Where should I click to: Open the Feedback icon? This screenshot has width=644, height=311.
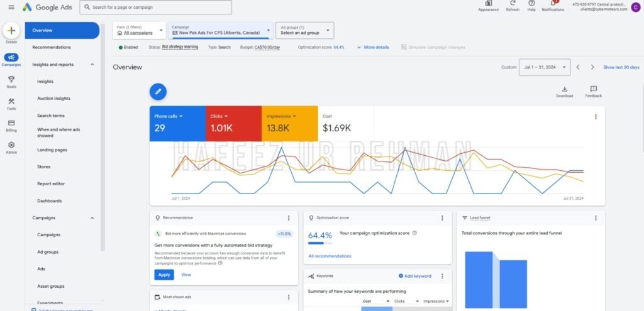[594, 89]
